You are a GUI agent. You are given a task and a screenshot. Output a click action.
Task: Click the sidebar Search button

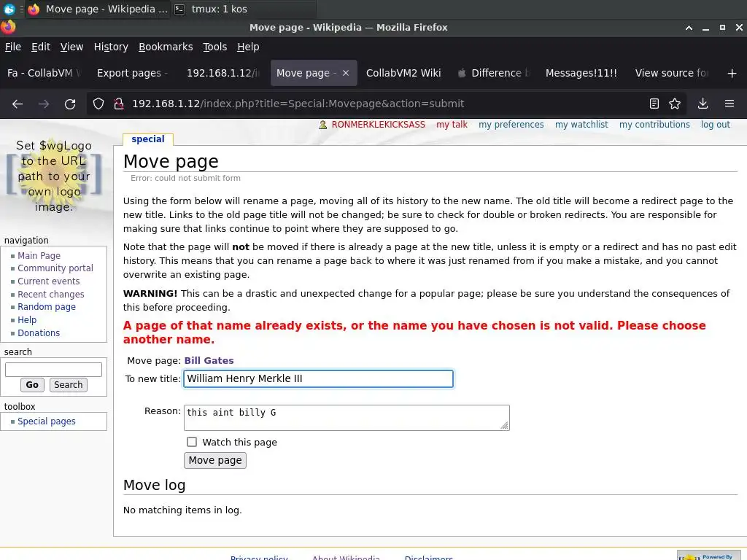tap(68, 385)
